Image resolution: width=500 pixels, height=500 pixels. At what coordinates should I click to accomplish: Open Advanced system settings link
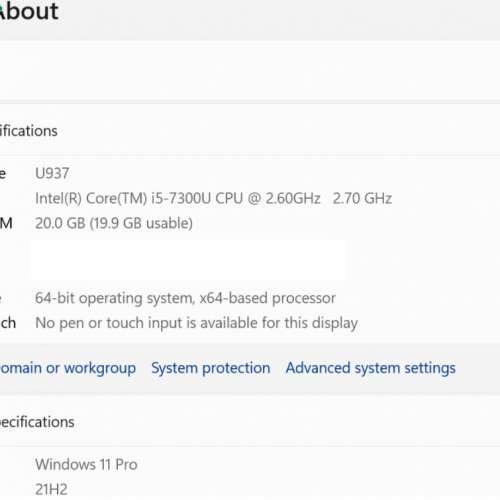(370, 368)
